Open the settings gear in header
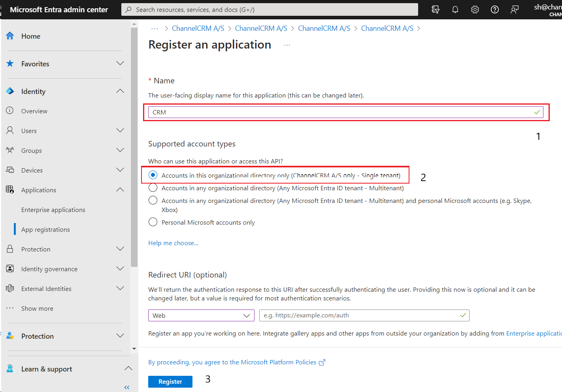 point(475,9)
